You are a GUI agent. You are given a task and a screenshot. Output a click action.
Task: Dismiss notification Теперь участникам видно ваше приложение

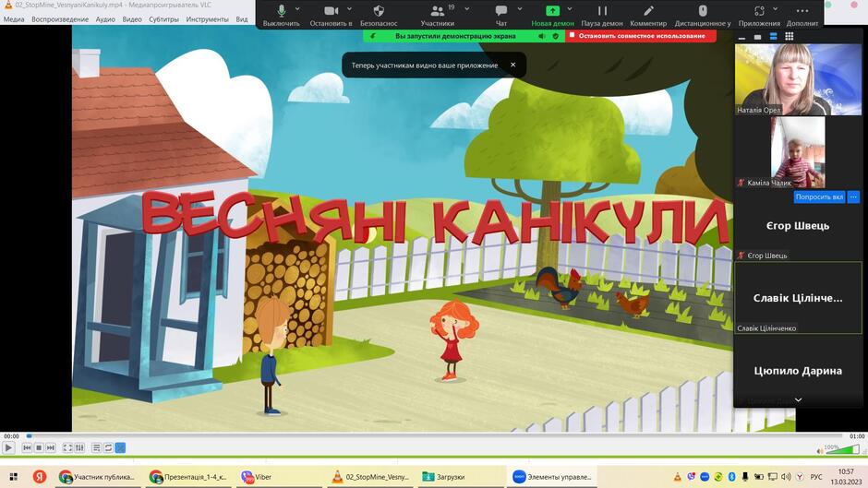pyautogui.click(x=513, y=65)
